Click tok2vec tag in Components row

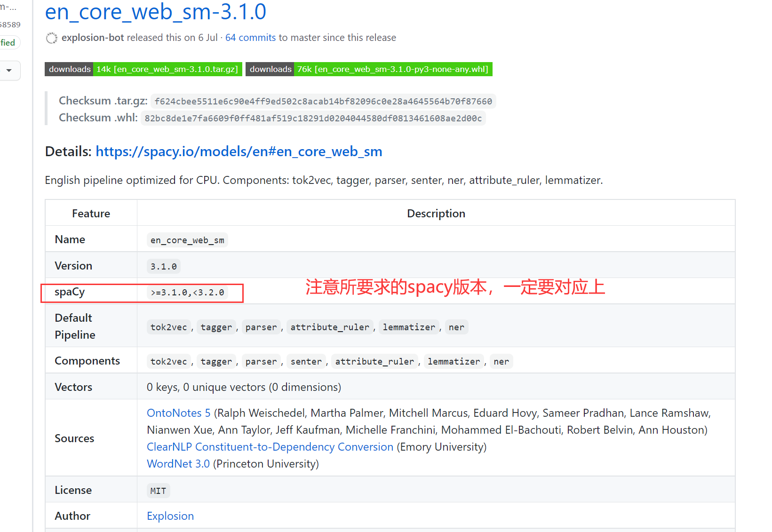[168, 362]
